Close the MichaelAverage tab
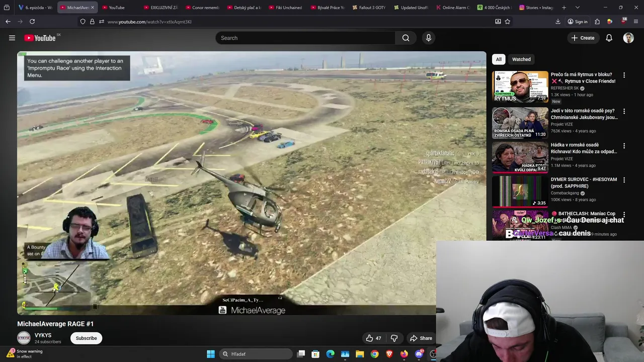644x362 pixels. pyautogui.click(x=92, y=8)
